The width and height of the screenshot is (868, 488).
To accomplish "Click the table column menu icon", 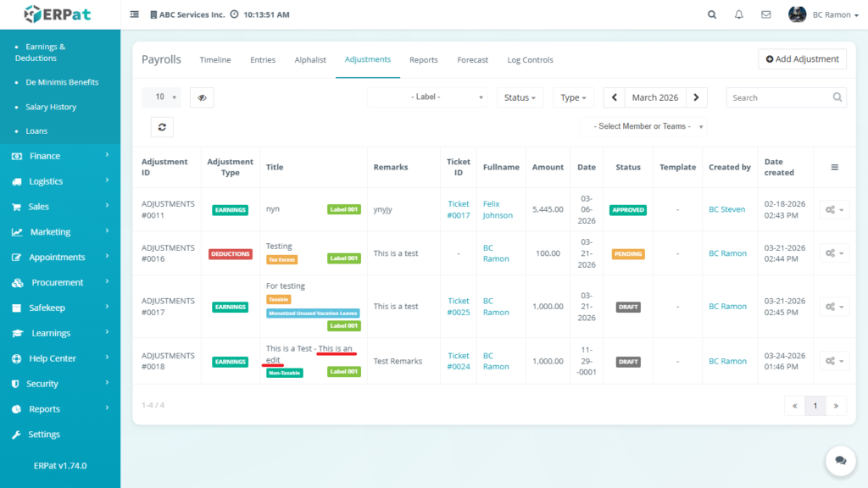I will [834, 168].
